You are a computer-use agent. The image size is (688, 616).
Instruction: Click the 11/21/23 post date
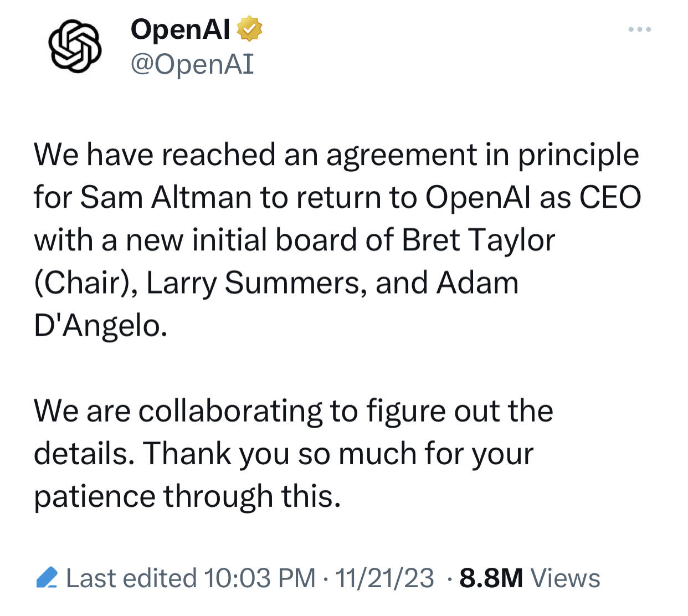coord(384,578)
